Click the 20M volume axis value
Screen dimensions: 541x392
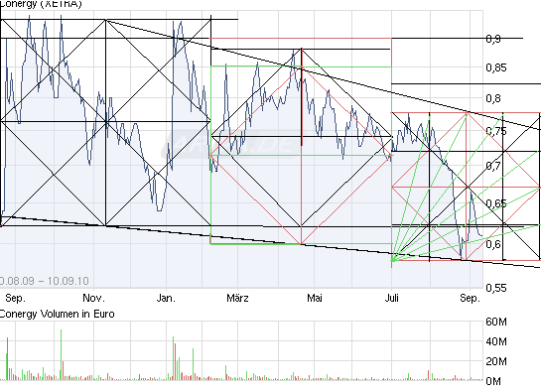tap(496, 361)
